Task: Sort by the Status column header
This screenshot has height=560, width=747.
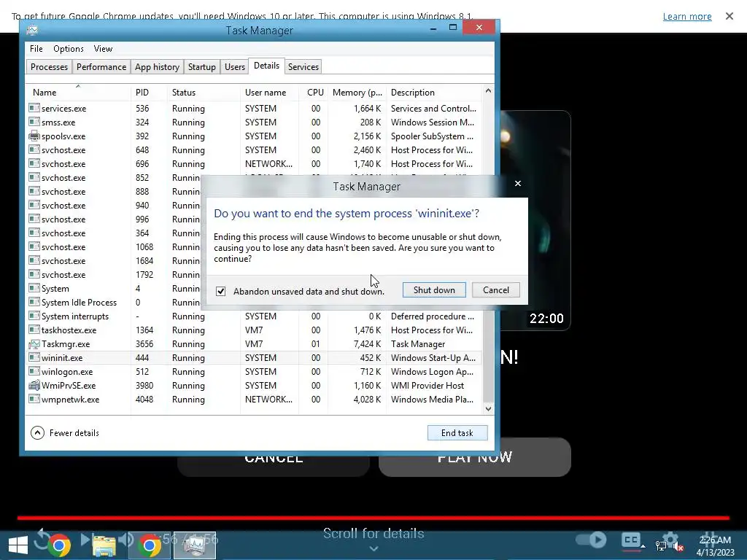Action: coord(204,93)
